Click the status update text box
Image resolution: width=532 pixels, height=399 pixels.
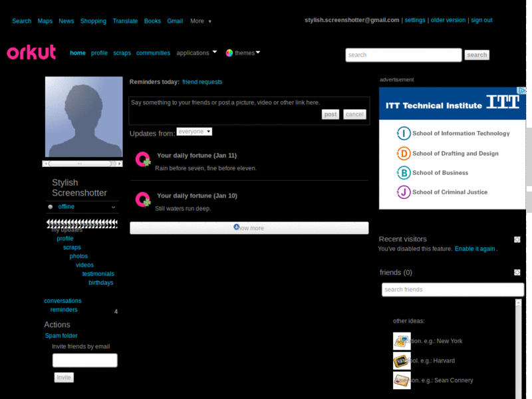(x=249, y=110)
